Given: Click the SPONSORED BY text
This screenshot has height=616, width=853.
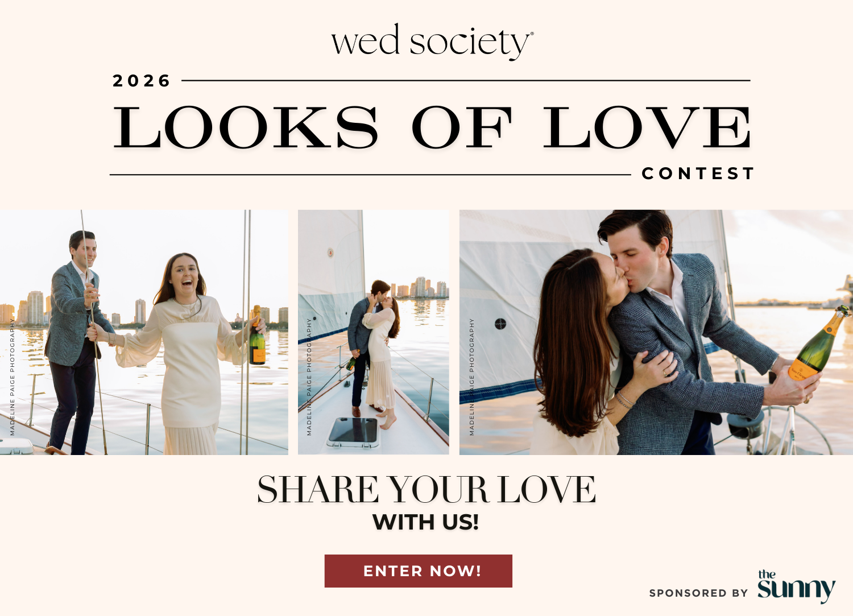Looking at the screenshot, I should click(698, 593).
